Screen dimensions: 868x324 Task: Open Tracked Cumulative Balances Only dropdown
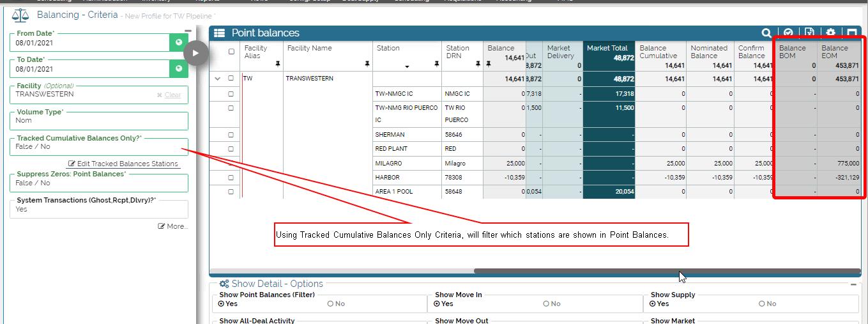(99, 147)
